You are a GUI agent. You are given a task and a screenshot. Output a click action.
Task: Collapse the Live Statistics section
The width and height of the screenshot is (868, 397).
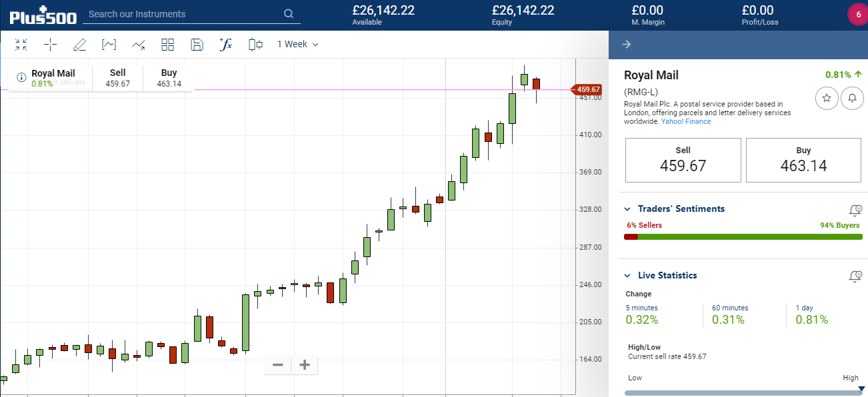(627, 276)
